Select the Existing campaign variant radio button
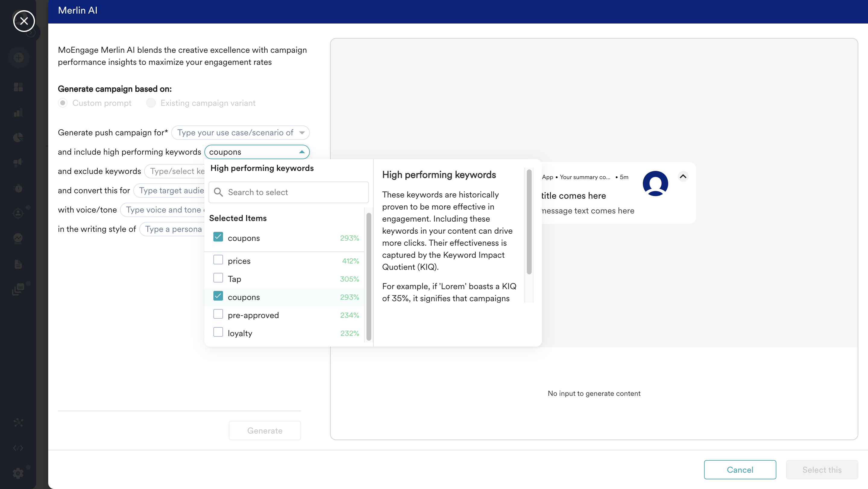 pos(151,103)
